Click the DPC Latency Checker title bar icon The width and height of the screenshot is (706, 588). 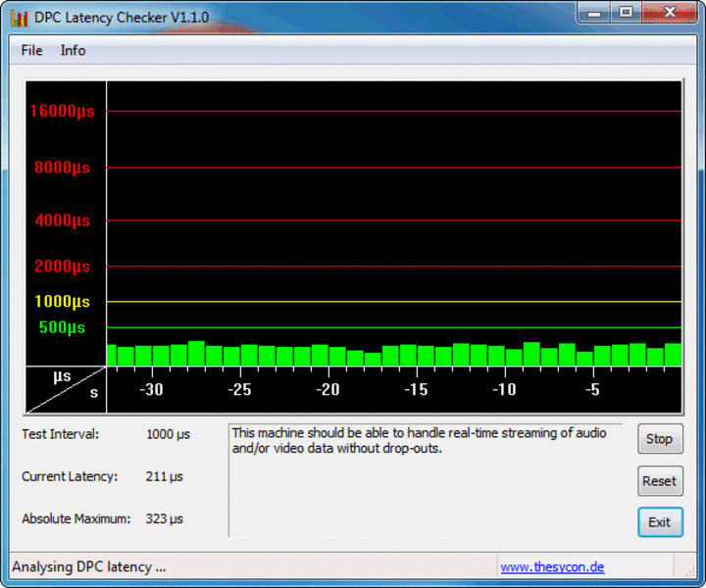[x=20, y=18]
